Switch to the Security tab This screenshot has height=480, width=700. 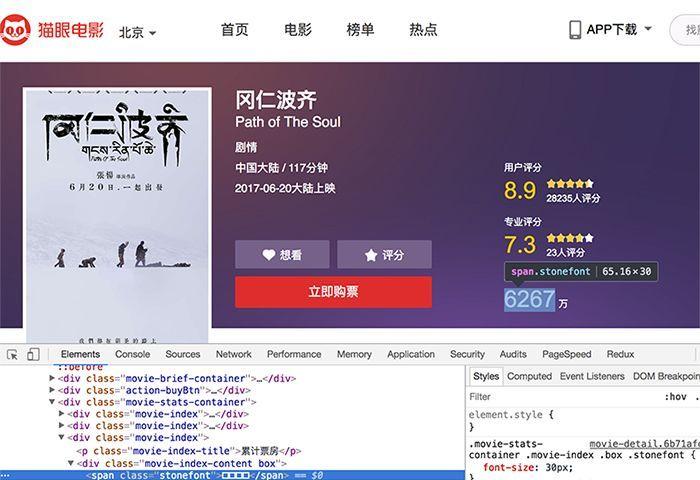467,354
